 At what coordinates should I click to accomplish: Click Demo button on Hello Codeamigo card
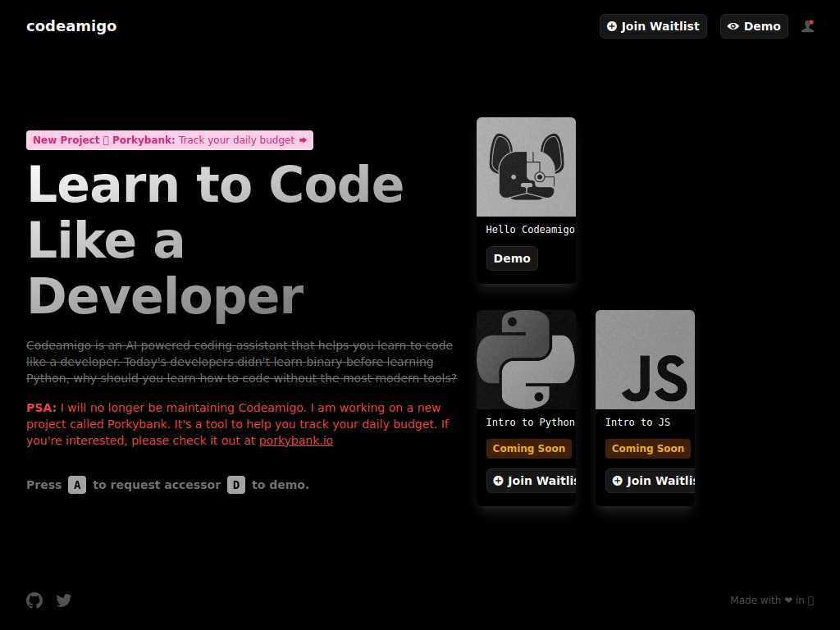(x=512, y=258)
